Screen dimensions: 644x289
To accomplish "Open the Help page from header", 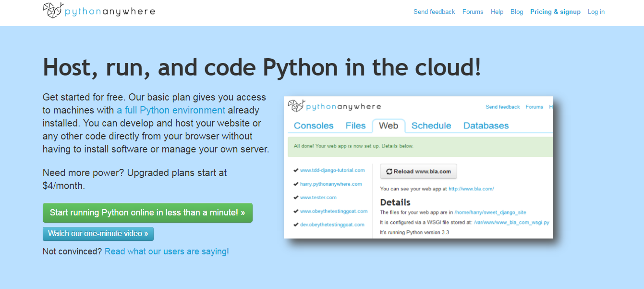I will [497, 12].
